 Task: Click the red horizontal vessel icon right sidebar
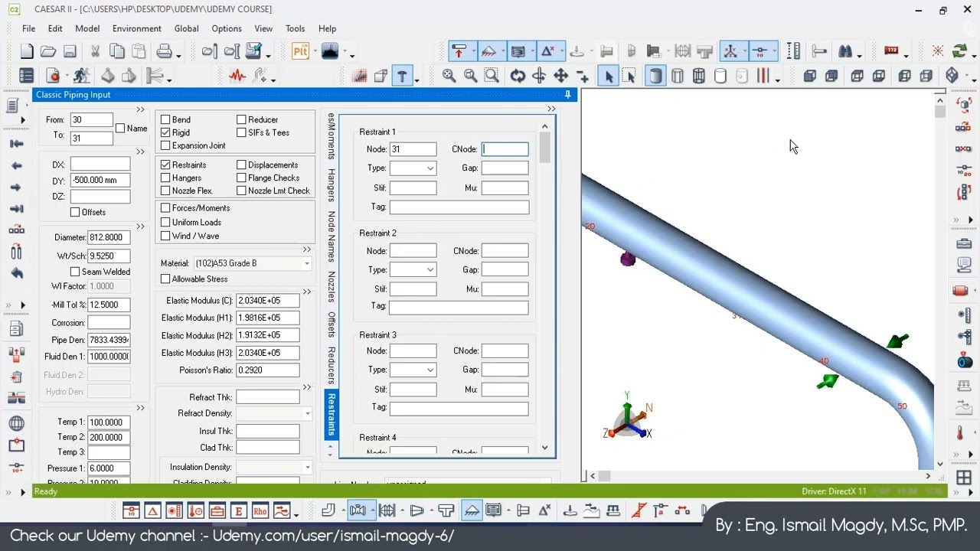[x=960, y=291]
